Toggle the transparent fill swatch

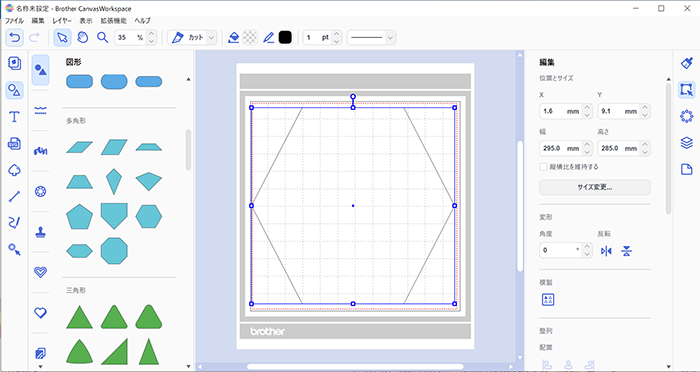[x=250, y=38]
